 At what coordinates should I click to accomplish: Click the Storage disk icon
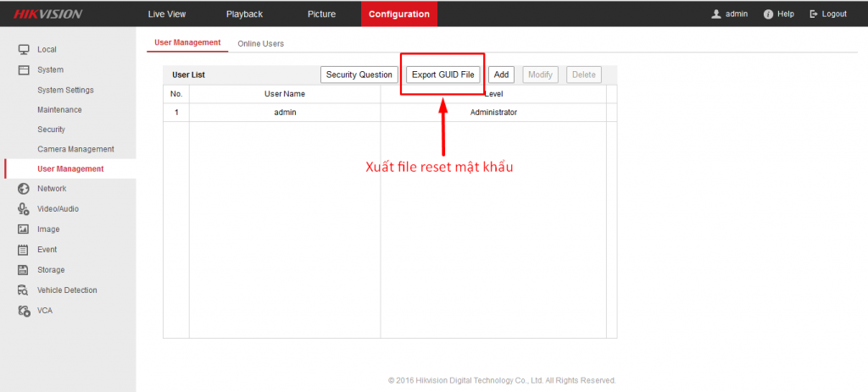pyautogui.click(x=24, y=270)
